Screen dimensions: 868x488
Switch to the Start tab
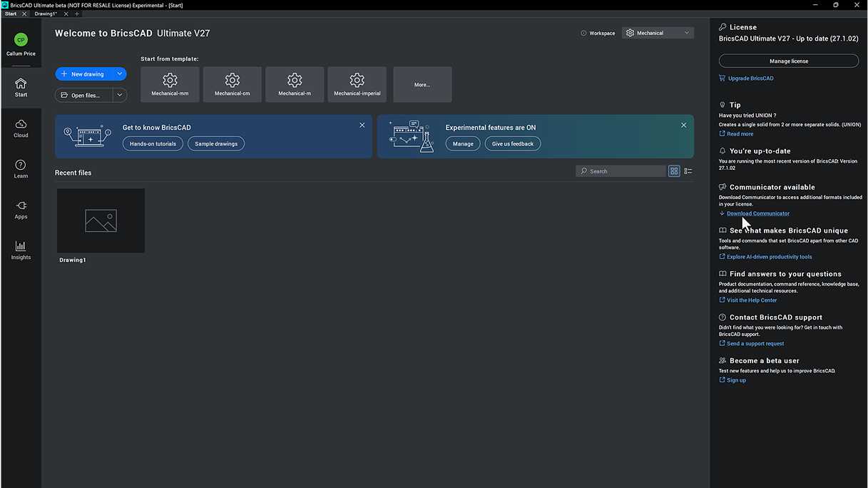point(11,14)
